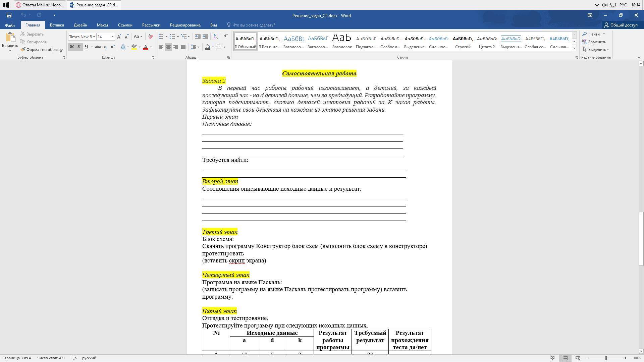The image size is (644, 362).
Task: Toggle show paragraph marks pilcrow
Action: [x=226, y=37]
